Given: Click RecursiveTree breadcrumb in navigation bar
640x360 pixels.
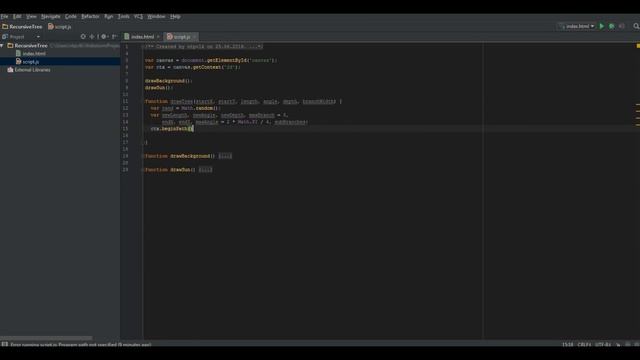Looking at the screenshot, I should point(22,27).
